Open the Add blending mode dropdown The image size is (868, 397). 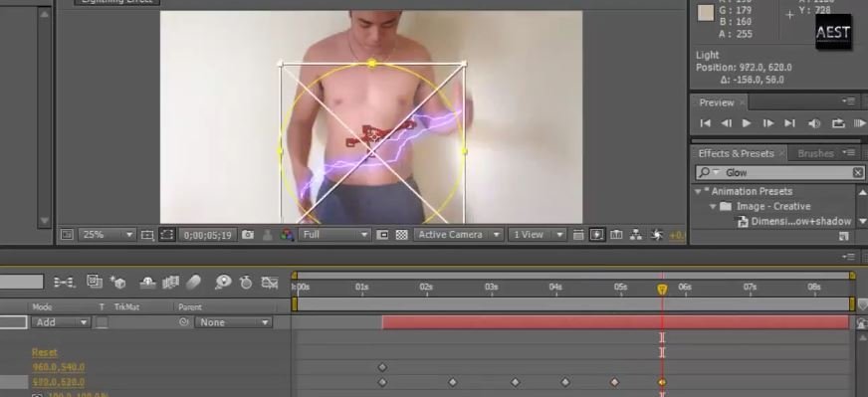click(x=61, y=322)
